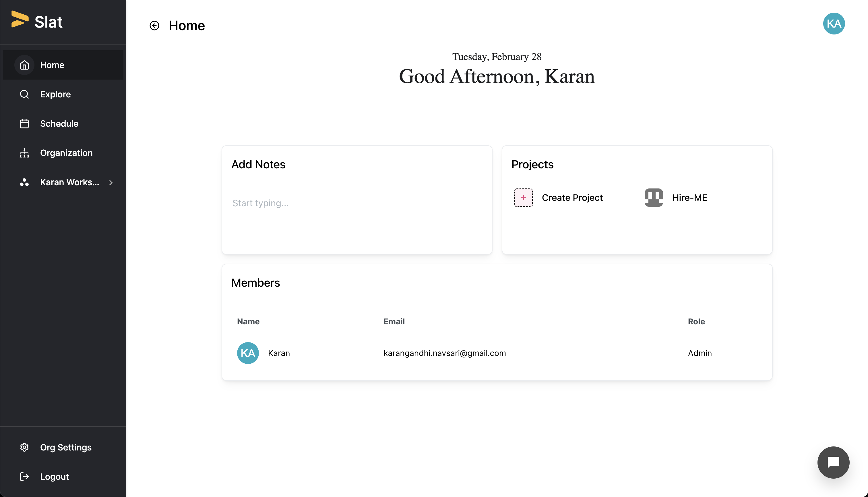Click the Add Notes heading
Screen dimensions: 868x497
[x=258, y=165]
